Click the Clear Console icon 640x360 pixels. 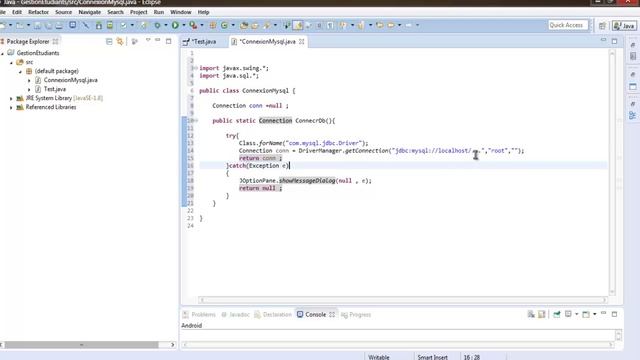click(x=531, y=314)
